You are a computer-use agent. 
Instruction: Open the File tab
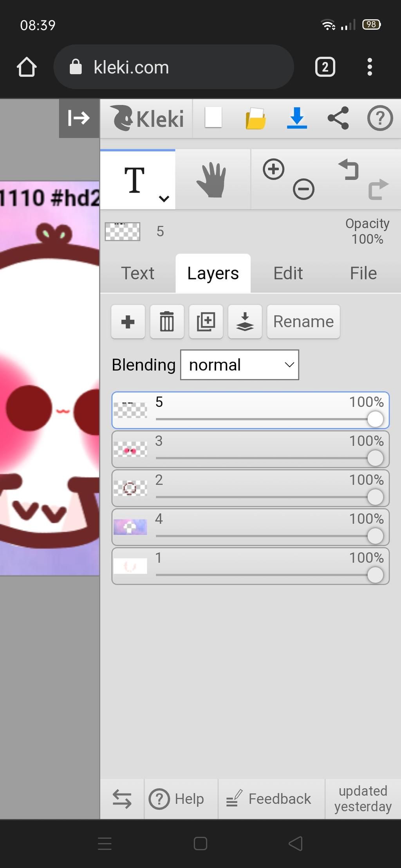coord(363,273)
